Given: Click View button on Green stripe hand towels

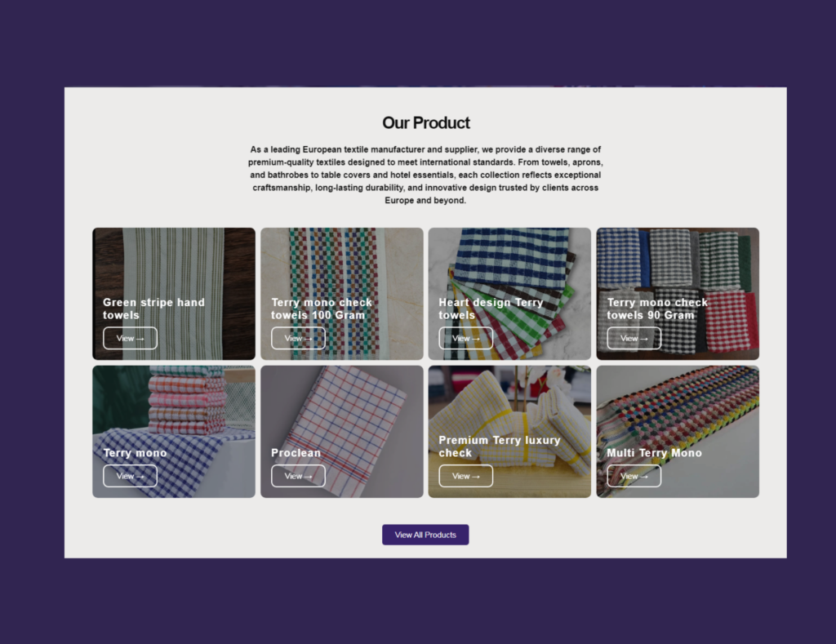Looking at the screenshot, I should tap(130, 339).
